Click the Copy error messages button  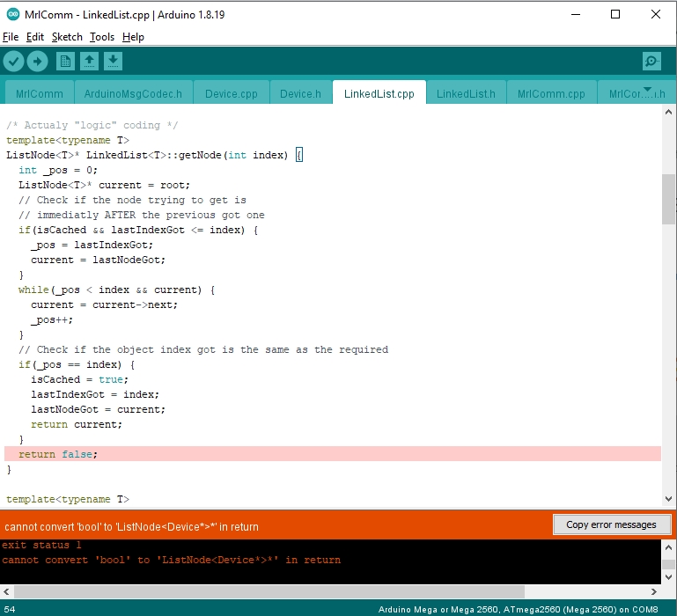611,524
